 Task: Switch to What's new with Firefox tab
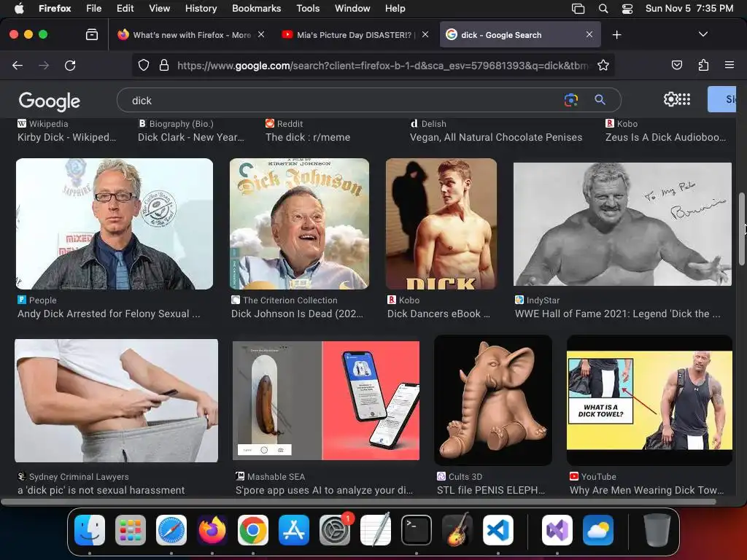[x=192, y=35]
